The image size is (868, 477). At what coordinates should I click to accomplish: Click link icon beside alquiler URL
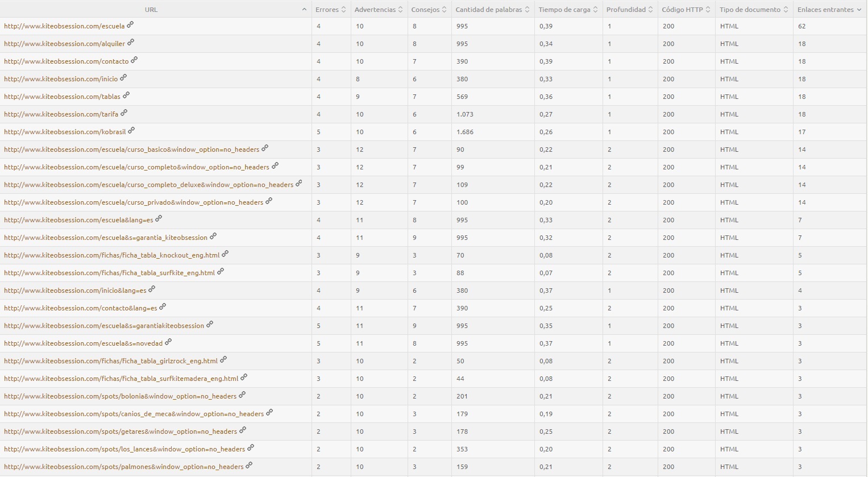point(131,42)
